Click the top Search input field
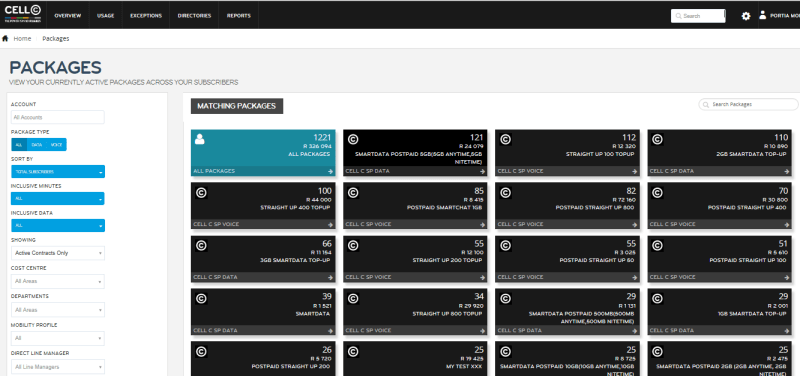 698,16
